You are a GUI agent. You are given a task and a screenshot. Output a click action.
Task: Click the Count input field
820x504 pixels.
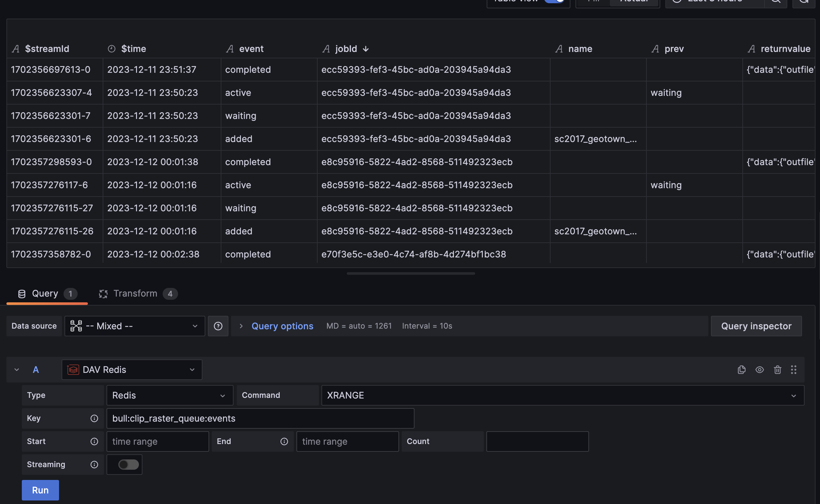[537, 441]
